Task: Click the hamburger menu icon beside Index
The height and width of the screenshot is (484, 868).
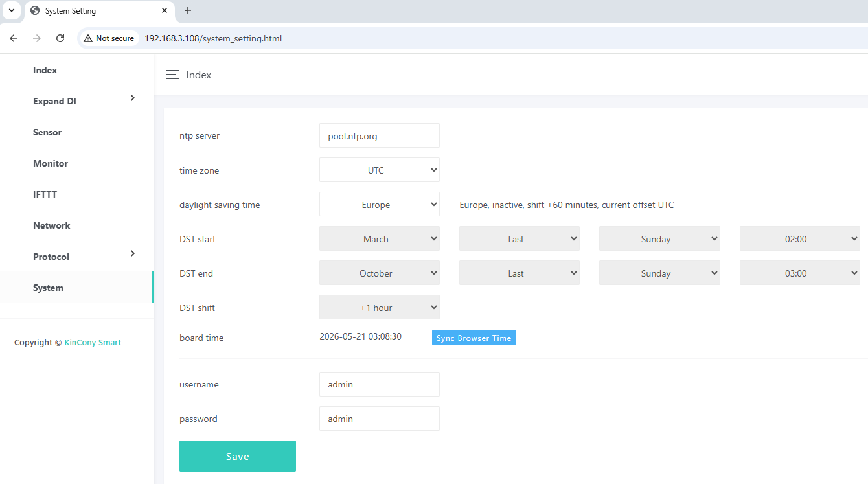Action: tap(172, 75)
